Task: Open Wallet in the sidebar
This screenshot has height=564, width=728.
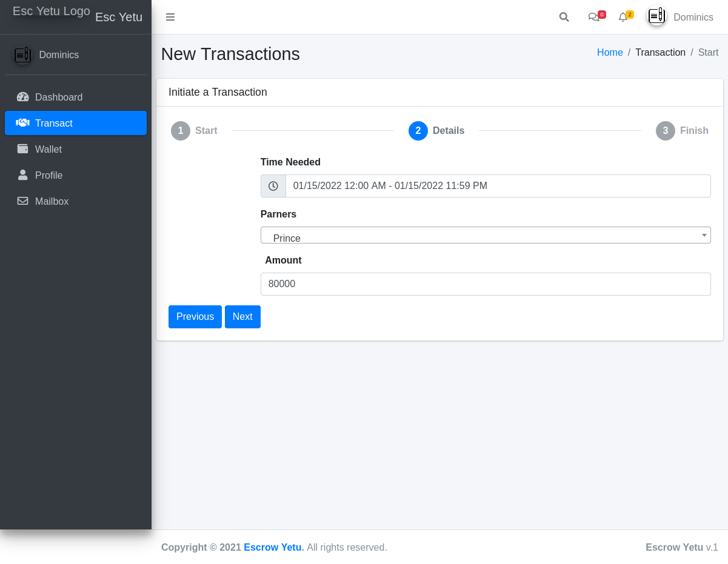Action: (x=48, y=149)
